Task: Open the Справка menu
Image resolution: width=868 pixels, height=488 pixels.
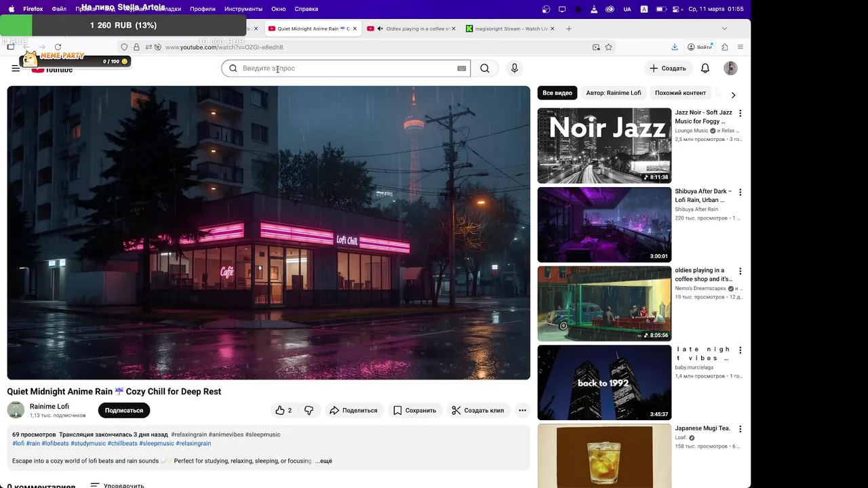Action: point(307,9)
